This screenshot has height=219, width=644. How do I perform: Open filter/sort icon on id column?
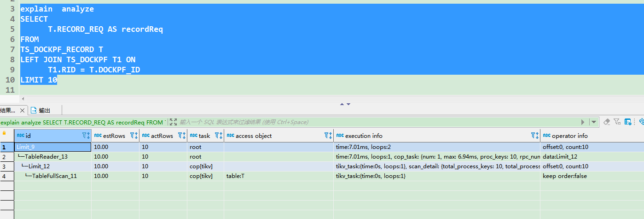(x=86, y=136)
